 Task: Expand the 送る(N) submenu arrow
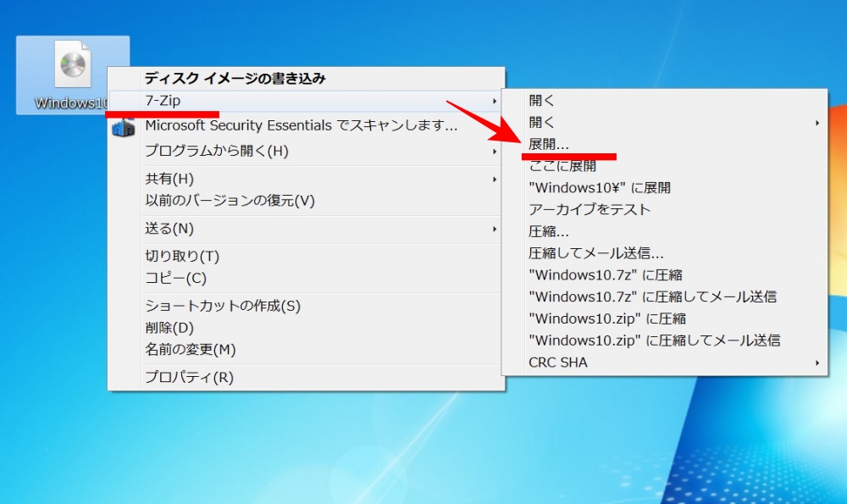[495, 228]
